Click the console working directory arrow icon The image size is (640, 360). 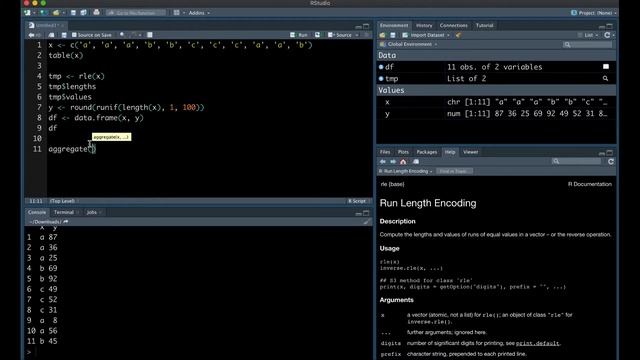tap(66, 222)
